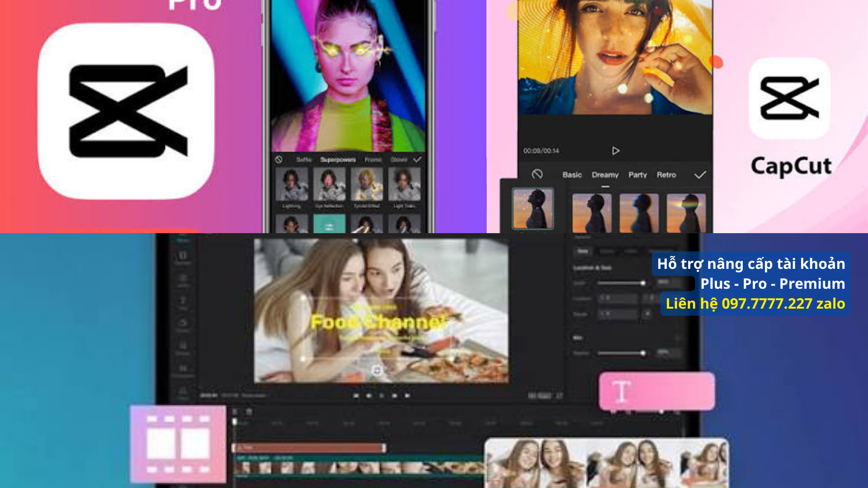The image size is (868, 488).
Task: Click the pink film strip icon
Action: [x=178, y=444]
